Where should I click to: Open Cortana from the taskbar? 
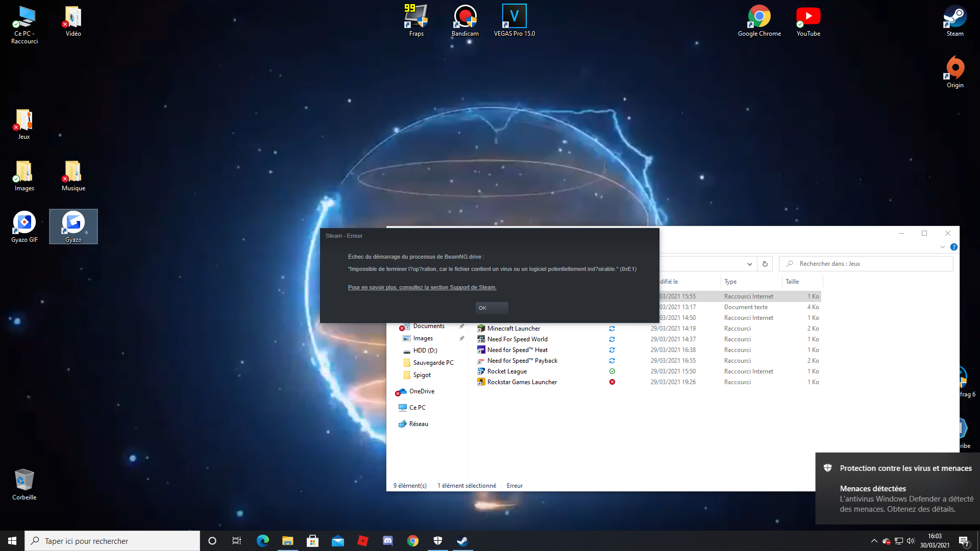coord(212,541)
